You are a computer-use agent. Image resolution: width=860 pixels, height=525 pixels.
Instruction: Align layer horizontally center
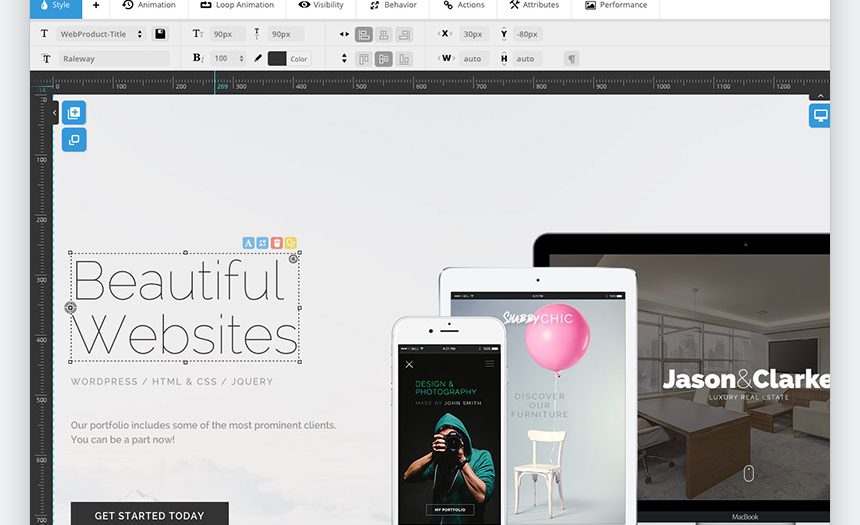[384, 35]
